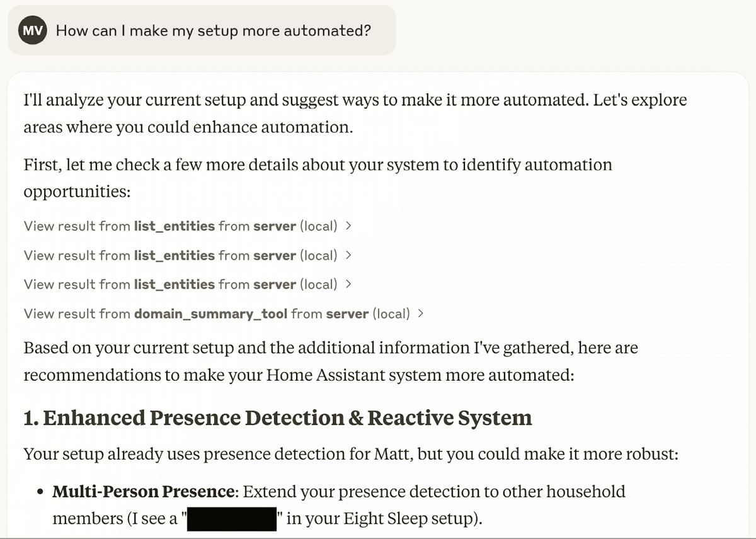Screen dimensions: 756x539
Task: Click the "First, let me check" paragraph
Action: point(318,178)
